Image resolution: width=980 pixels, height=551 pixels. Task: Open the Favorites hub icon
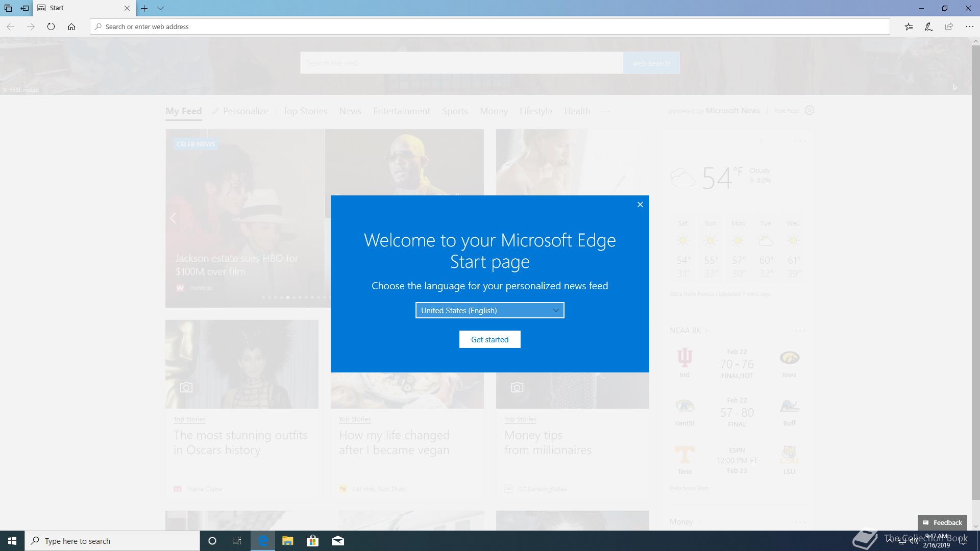tap(909, 27)
